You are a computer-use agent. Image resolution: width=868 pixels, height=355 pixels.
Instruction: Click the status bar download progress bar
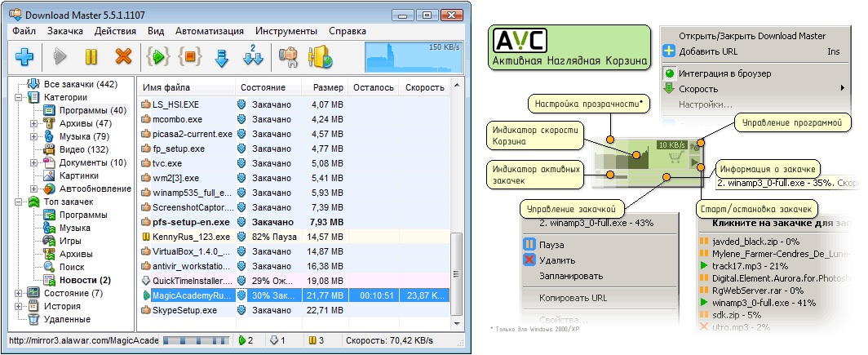coord(197,340)
